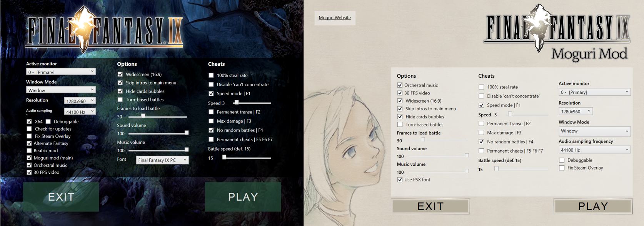Enable 100% steal rate in Moguri launcher
Viewport: 644px width, 226px height.
tap(481, 87)
